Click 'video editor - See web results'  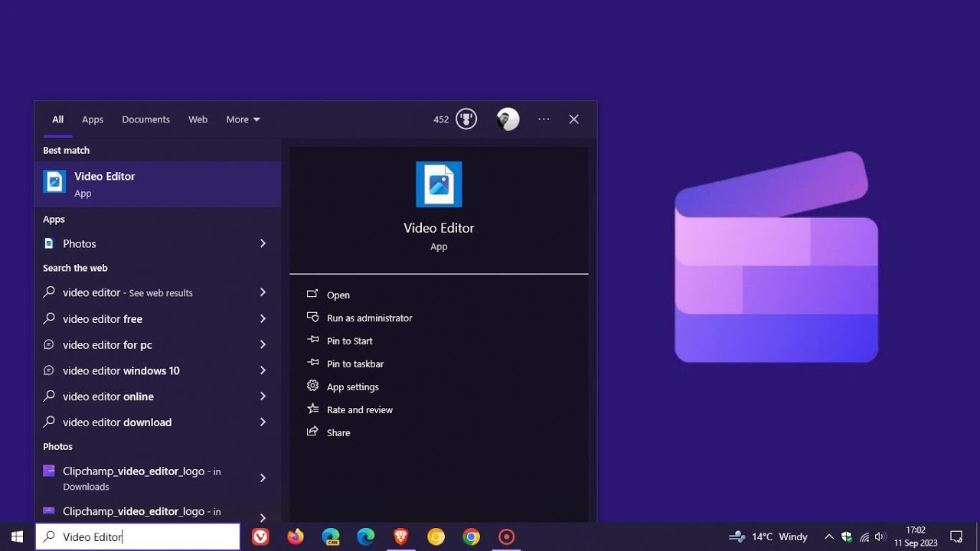(128, 292)
